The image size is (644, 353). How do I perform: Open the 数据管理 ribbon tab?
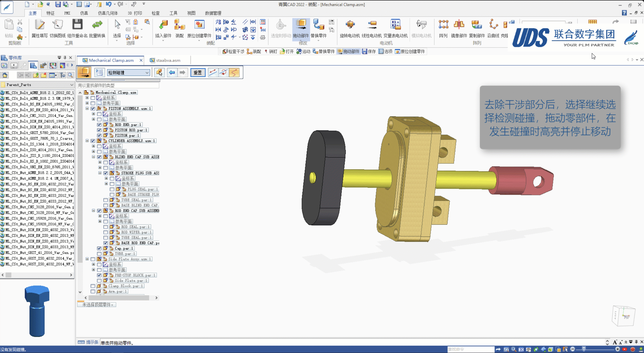[213, 13]
